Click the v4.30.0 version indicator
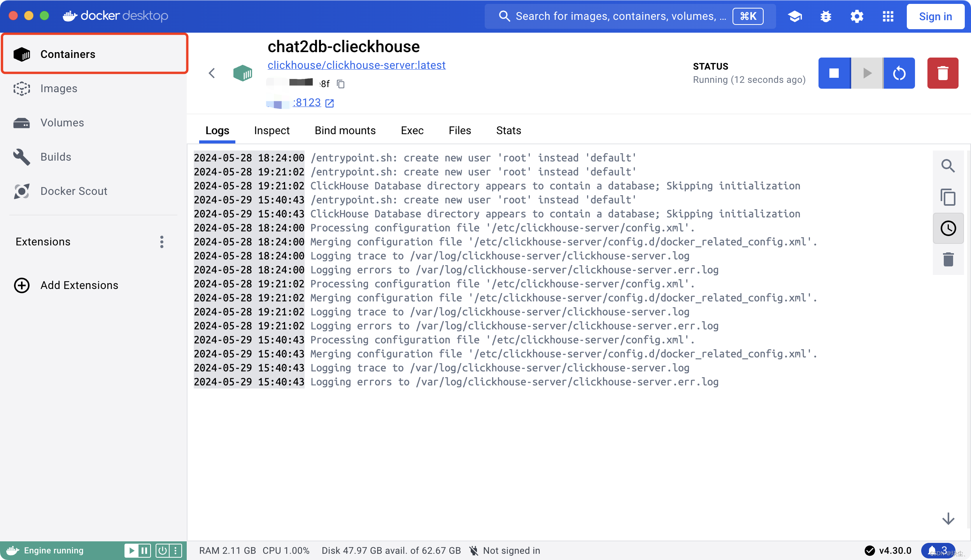Image resolution: width=971 pixels, height=560 pixels. [x=888, y=551]
